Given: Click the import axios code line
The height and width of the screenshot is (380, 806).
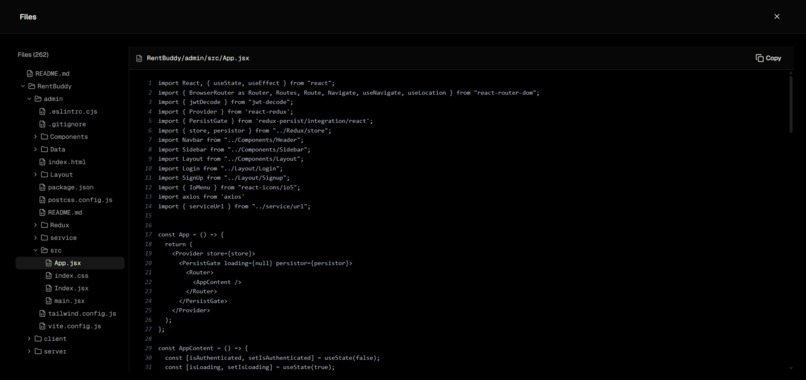Looking at the screenshot, I should (201, 196).
